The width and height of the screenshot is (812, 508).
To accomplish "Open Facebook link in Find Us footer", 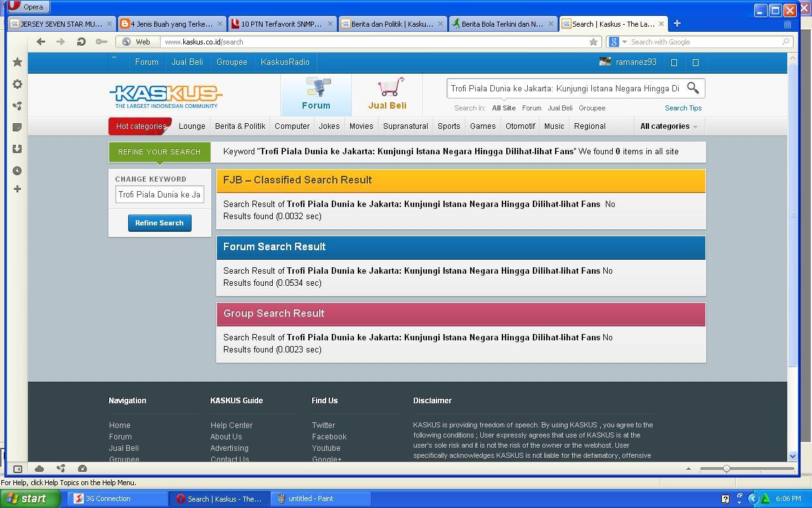I will click(329, 437).
